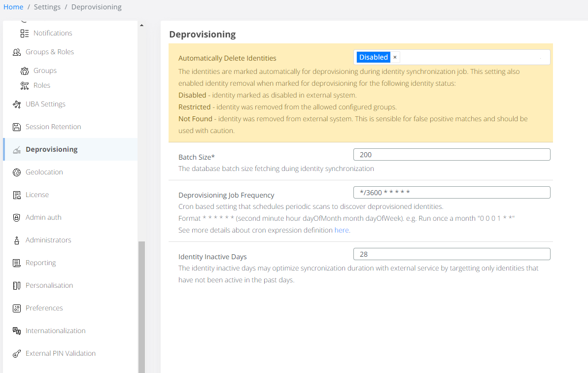This screenshot has width=588, height=373.
Task: Go to Personalisation settings
Action: pyautogui.click(x=49, y=285)
